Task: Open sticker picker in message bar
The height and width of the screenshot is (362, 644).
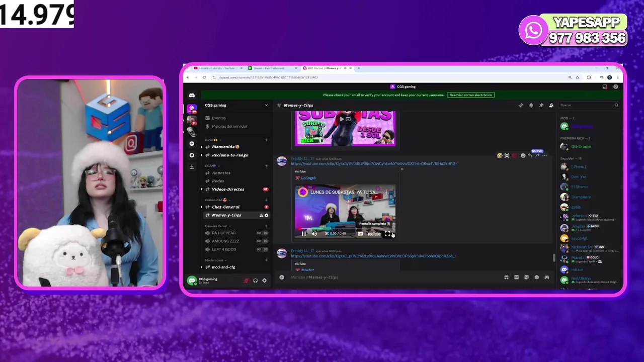Action: click(526, 277)
